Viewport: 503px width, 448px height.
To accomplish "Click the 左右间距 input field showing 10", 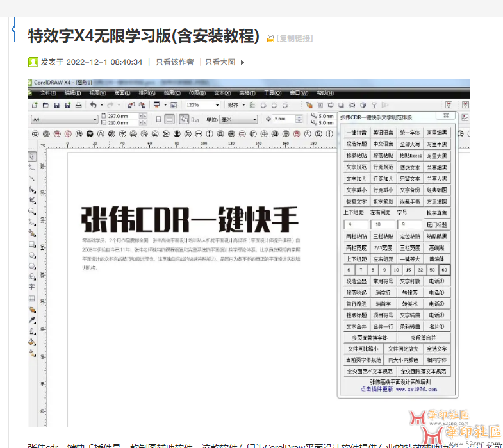I will point(383,224).
